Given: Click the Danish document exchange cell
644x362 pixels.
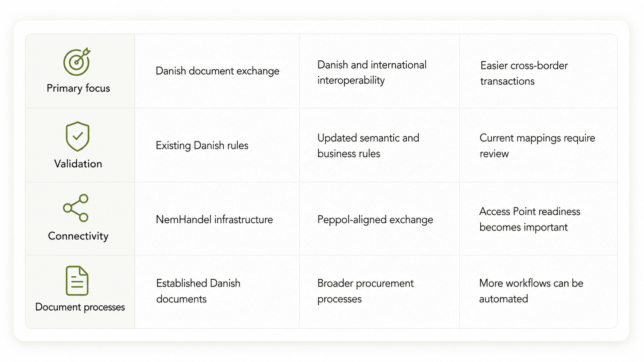Looking at the screenshot, I should (x=218, y=71).
